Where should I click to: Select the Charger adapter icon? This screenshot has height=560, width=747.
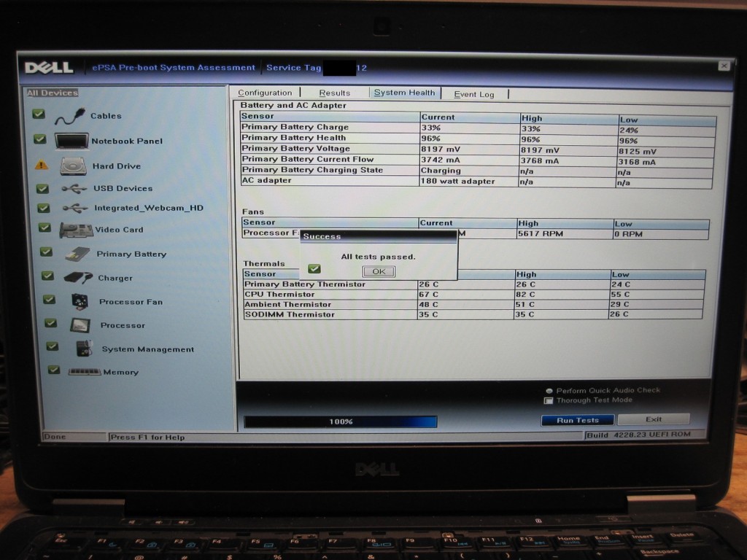(x=78, y=278)
